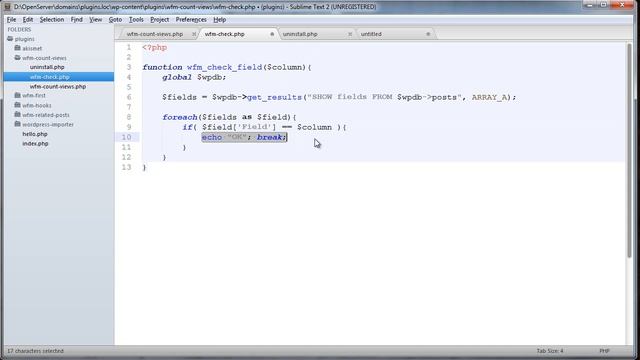640x360 pixels.
Task: Click get_results in the code
Action: coord(274,97)
